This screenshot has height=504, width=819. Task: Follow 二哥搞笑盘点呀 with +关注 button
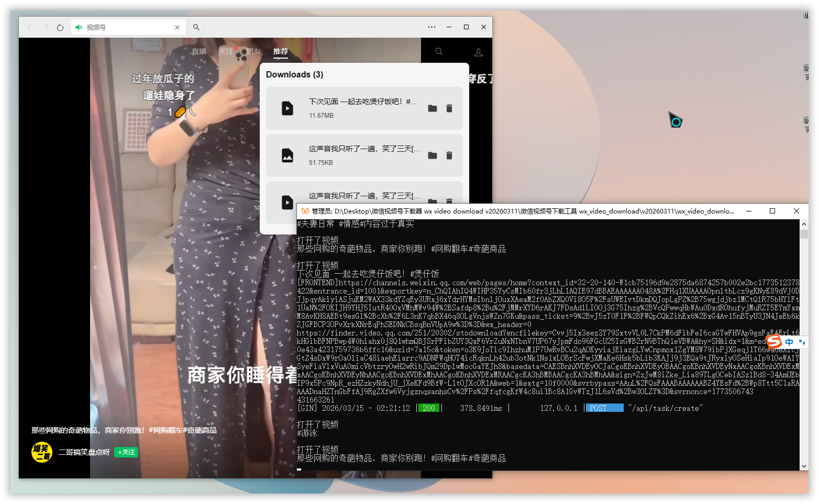pos(126,452)
